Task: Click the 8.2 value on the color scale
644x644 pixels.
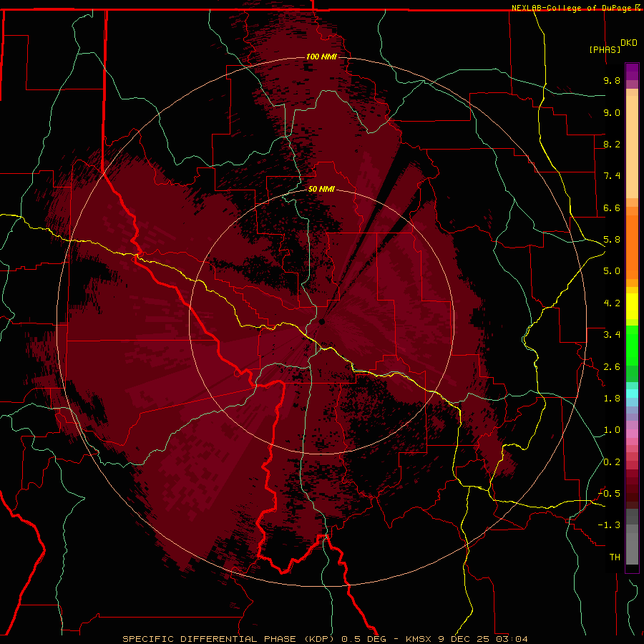Action: point(612,144)
